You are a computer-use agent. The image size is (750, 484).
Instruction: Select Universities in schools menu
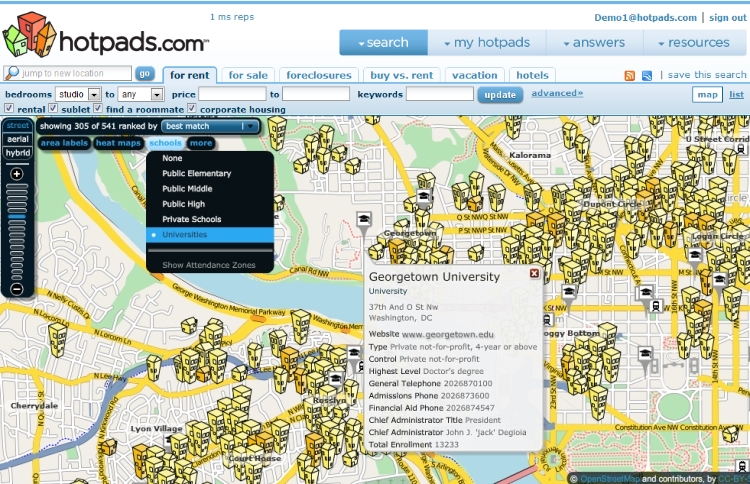click(x=210, y=234)
